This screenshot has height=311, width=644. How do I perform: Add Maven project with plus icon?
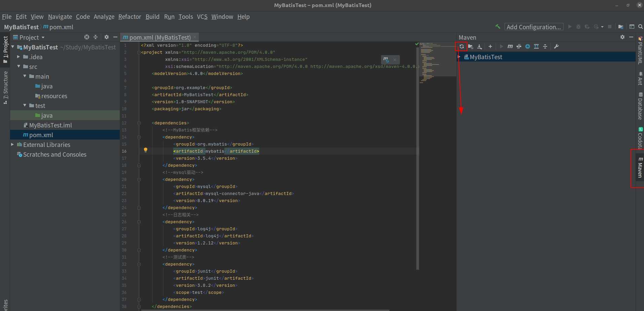tap(490, 46)
